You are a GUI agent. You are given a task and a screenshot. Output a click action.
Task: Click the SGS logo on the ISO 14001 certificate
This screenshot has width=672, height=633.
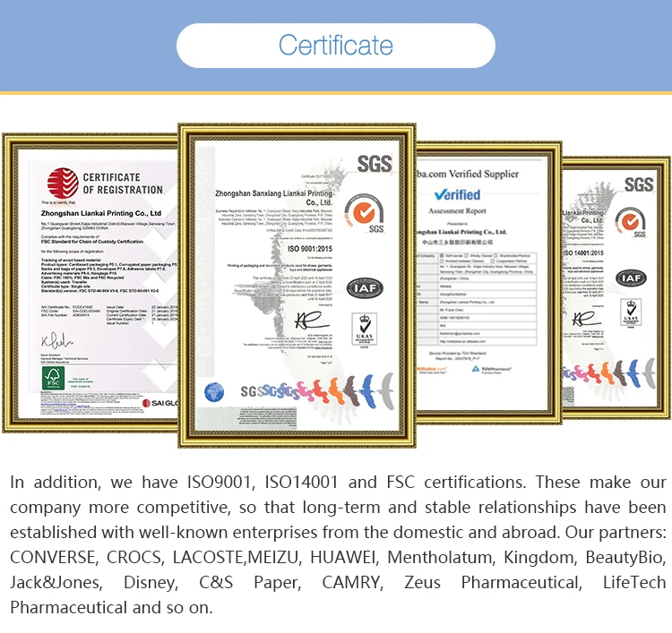[639, 184]
